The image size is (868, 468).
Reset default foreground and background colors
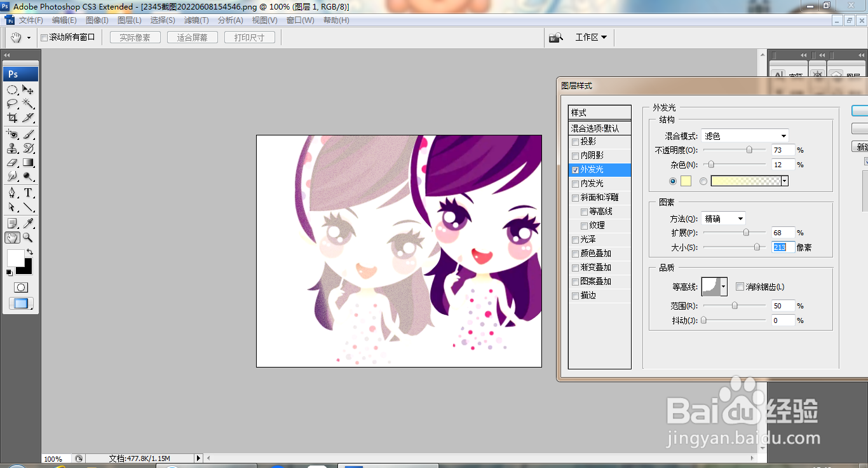point(9,273)
